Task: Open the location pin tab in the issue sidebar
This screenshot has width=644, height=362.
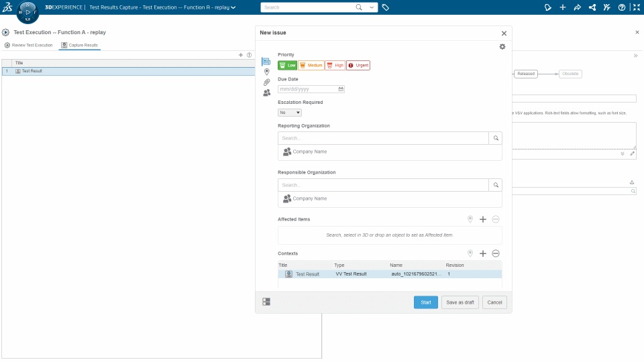Action: coord(266,72)
